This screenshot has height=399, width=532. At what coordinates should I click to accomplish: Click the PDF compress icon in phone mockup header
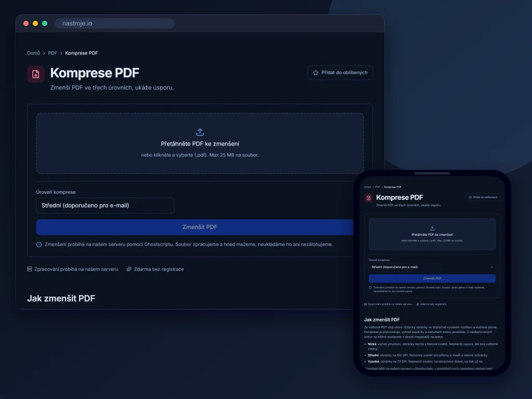tap(368, 198)
